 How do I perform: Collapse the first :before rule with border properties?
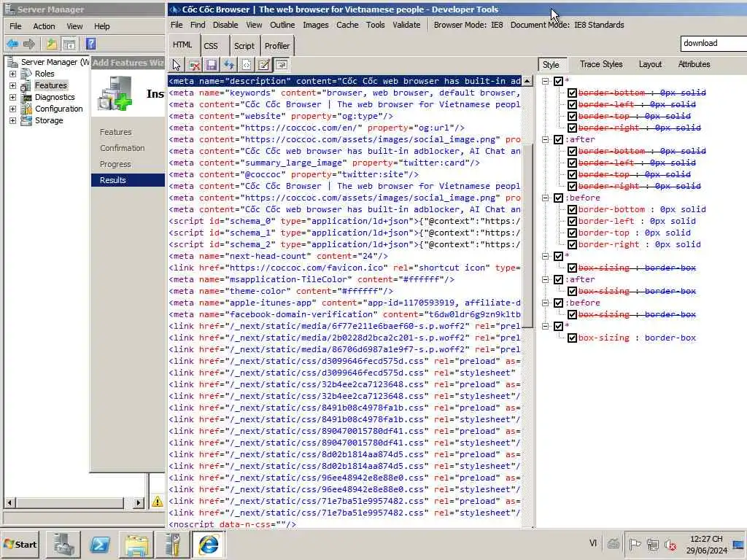[x=546, y=198]
